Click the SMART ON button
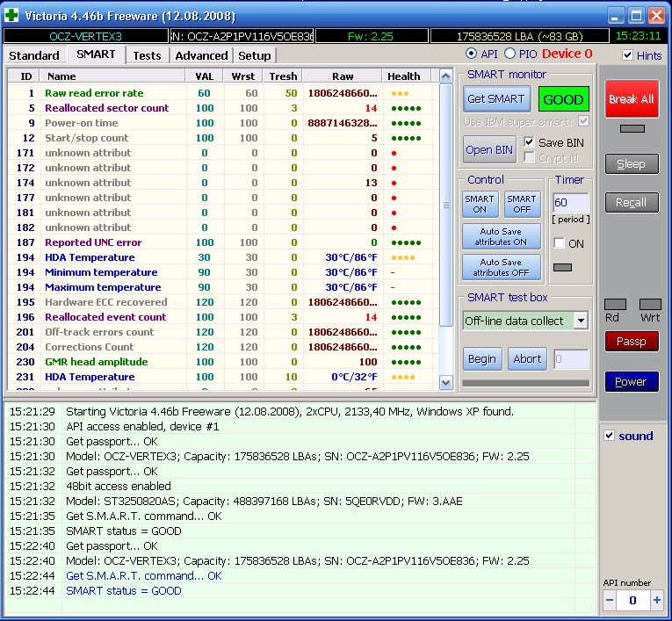 pos(480,204)
